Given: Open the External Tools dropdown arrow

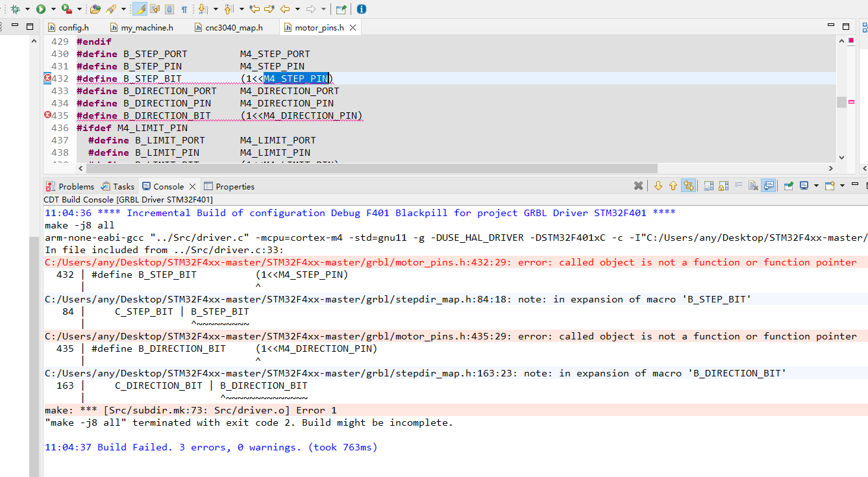Looking at the screenshot, I should coord(79,9).
